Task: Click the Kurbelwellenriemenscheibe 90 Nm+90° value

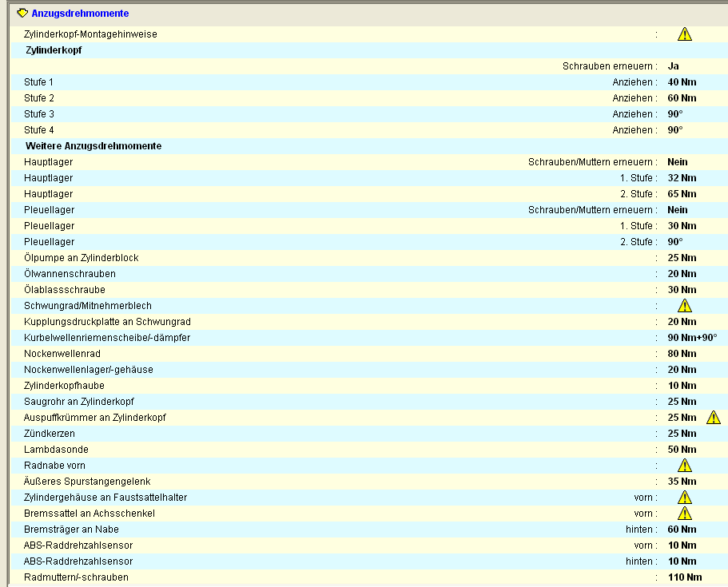Action: point(692,338)
